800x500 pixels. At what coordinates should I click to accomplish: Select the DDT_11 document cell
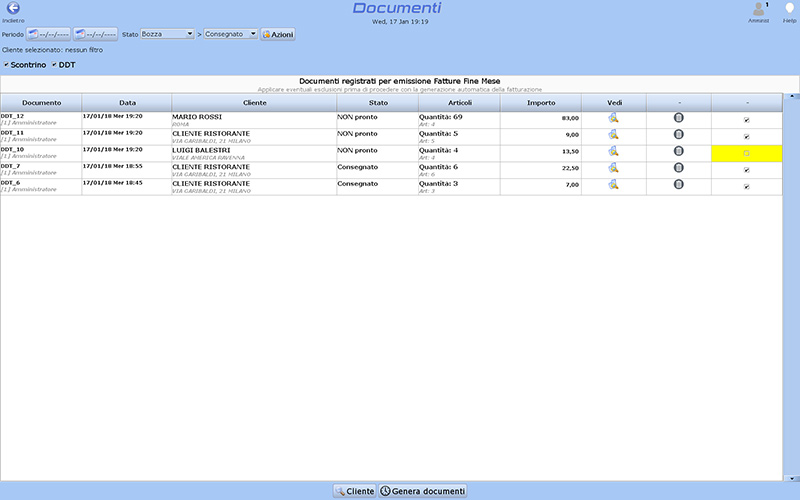(41, 137)
